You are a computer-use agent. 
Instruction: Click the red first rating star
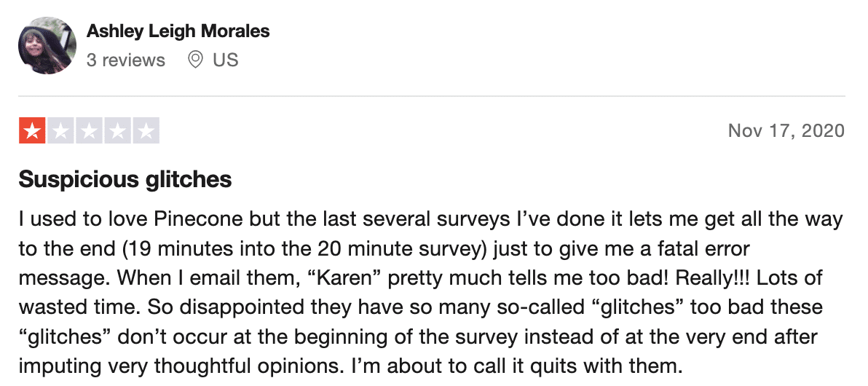[32, 130]
